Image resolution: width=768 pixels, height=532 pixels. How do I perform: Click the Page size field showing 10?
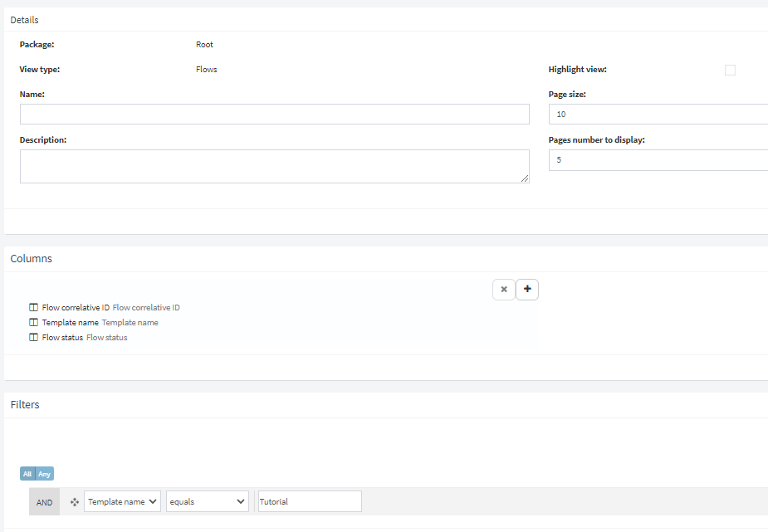click(x=658, y=114)
